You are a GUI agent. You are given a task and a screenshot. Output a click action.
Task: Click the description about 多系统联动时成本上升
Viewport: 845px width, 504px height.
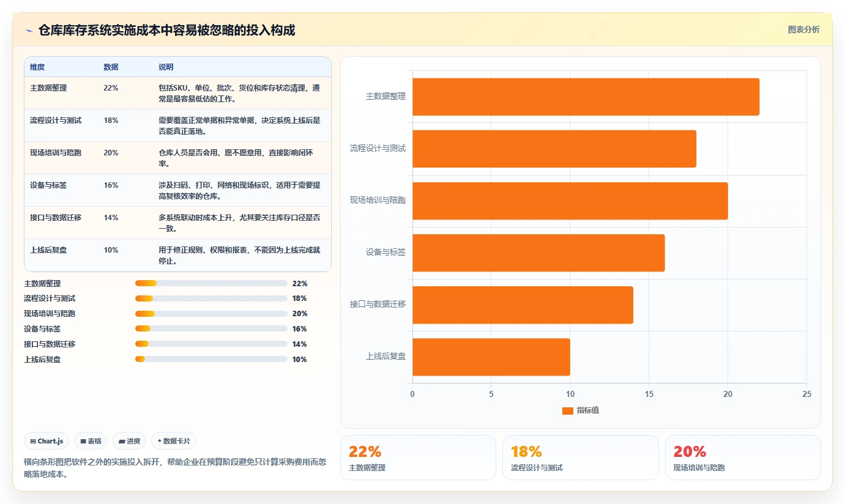(x=239, y=223)
